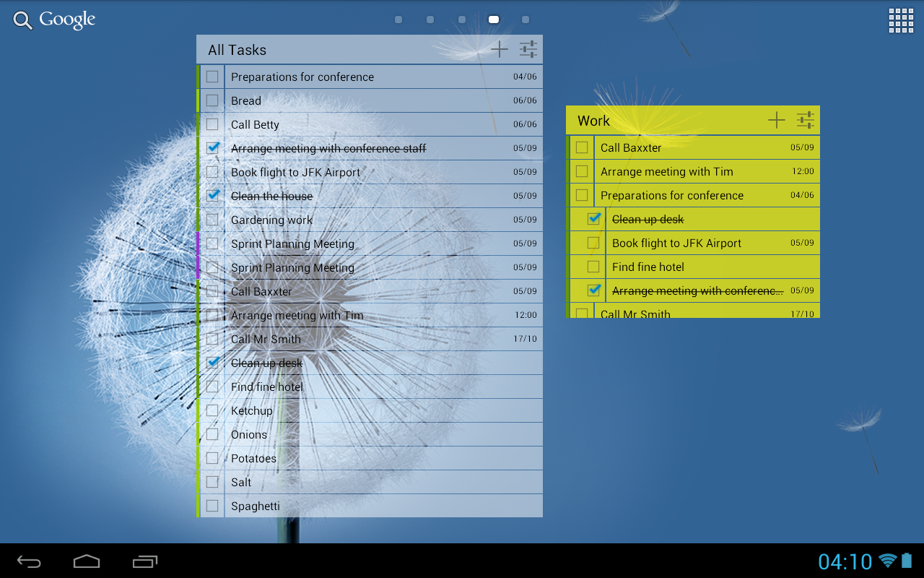Image resolution: width=924 pixels, height=578 pixels.
Task: Select Call Baxxter task in All Tasks list
Action: point(261,291)
